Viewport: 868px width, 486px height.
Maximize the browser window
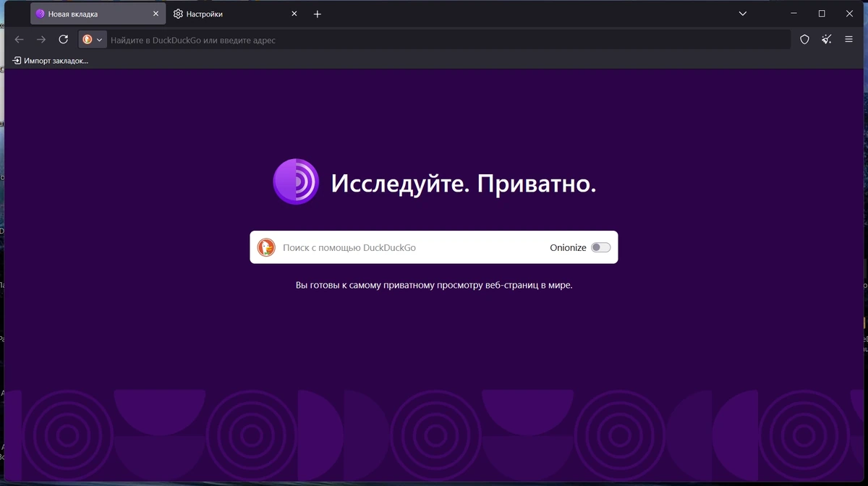pyautogui.click(x=822, y=14)
